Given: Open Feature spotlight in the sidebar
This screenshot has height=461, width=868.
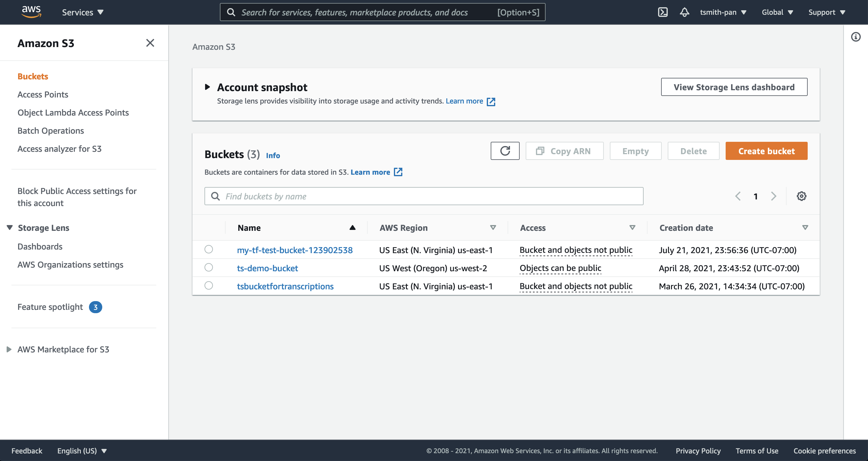Looking at the screenshot, I should 50,307.
